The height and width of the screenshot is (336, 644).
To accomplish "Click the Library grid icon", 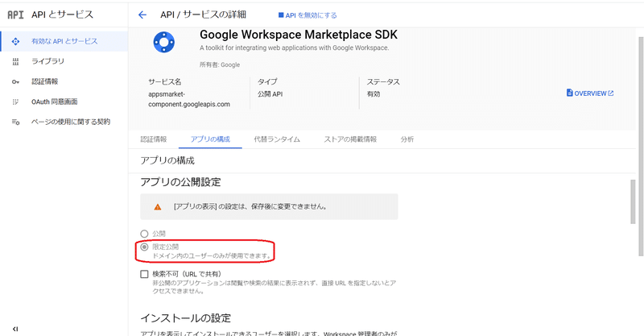I will [15, 62].
